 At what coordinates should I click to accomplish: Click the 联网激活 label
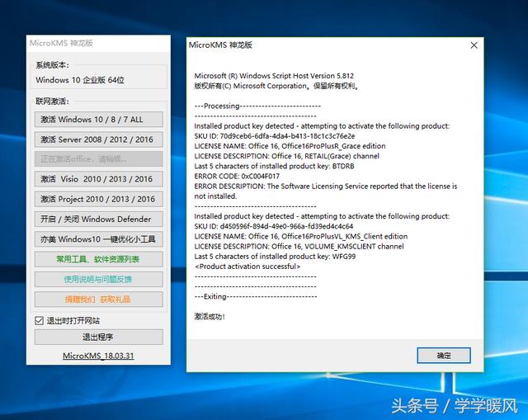point(53,101)
